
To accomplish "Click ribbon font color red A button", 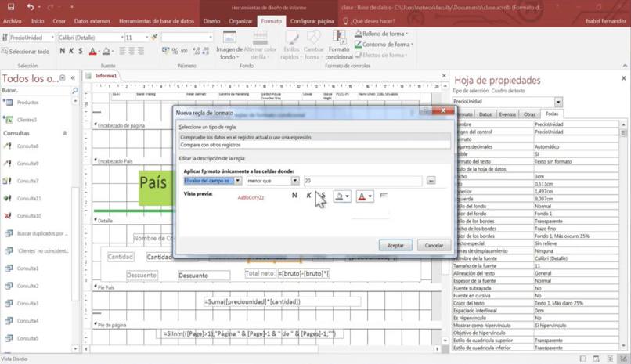I will (92, 51).
